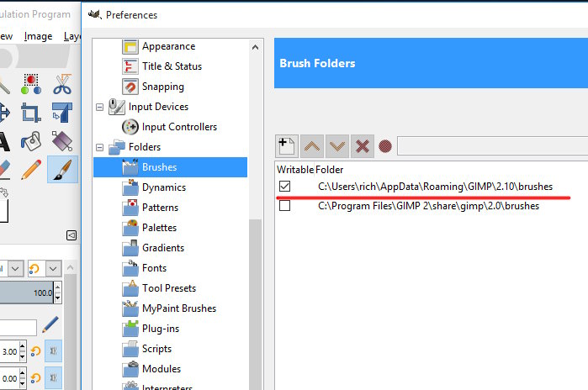Screen dimensions: 588x390
Task: Click the reset icon between the two dropdowns
Action: click(34, 269)
